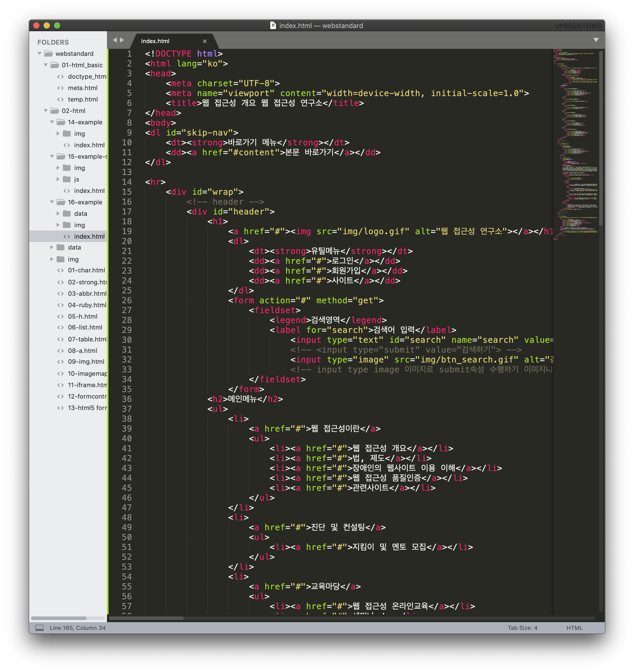Click folder icon of 16-example's data

click(67, 214)
